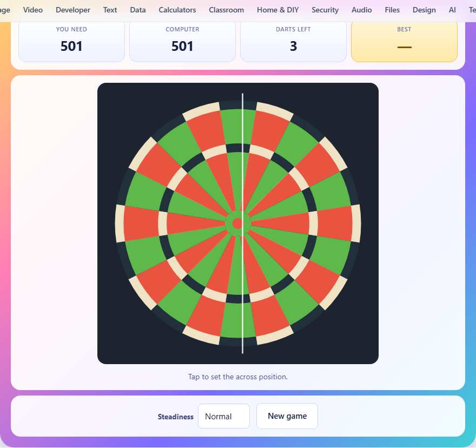476x448 pixels.
Task: Click the BEST score card
Action: pyautogui.click(x=404, y=41)
